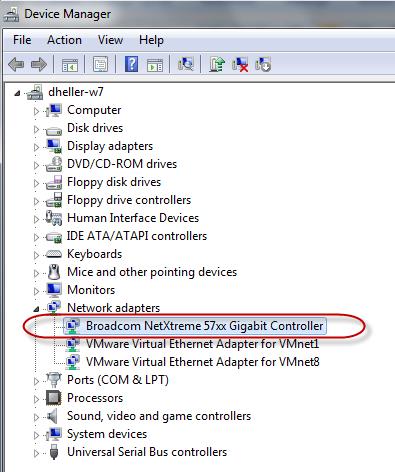Click Scan for hardware changes icon
Image resolution: width=395 pixels, height=472 pixels.
(x=186, y=64)
